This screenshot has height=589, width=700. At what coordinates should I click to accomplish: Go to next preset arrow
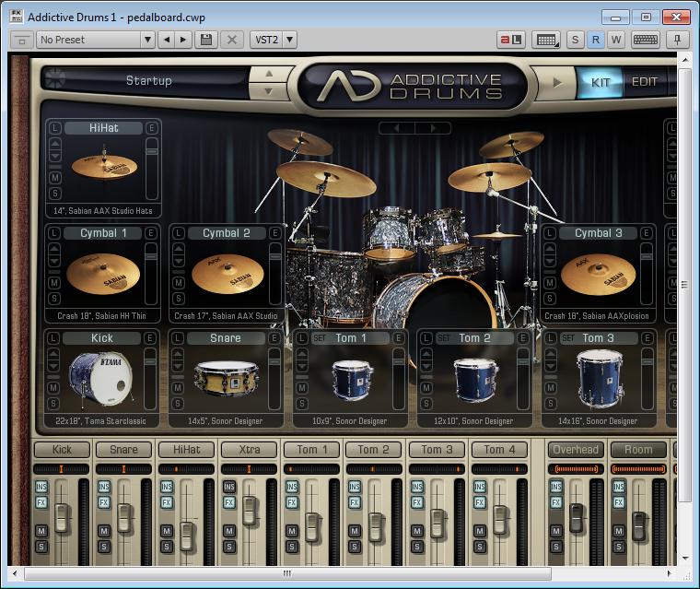[183, 40]
